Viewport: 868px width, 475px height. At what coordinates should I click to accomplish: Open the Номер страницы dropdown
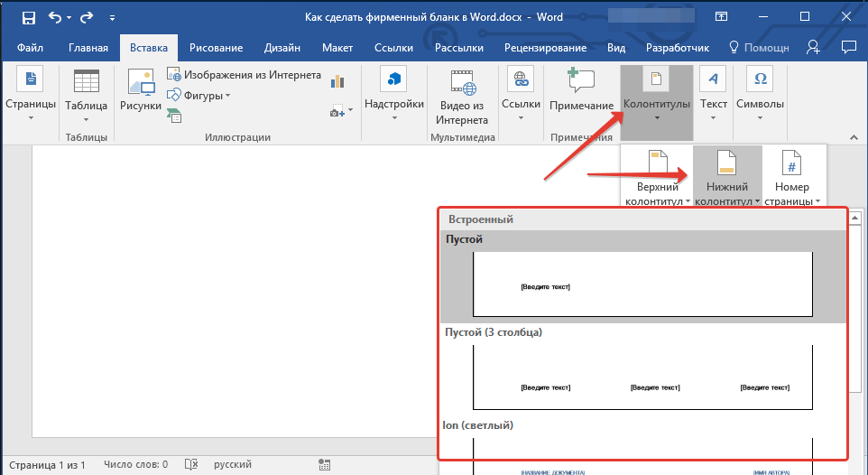(x=792, y=176)
